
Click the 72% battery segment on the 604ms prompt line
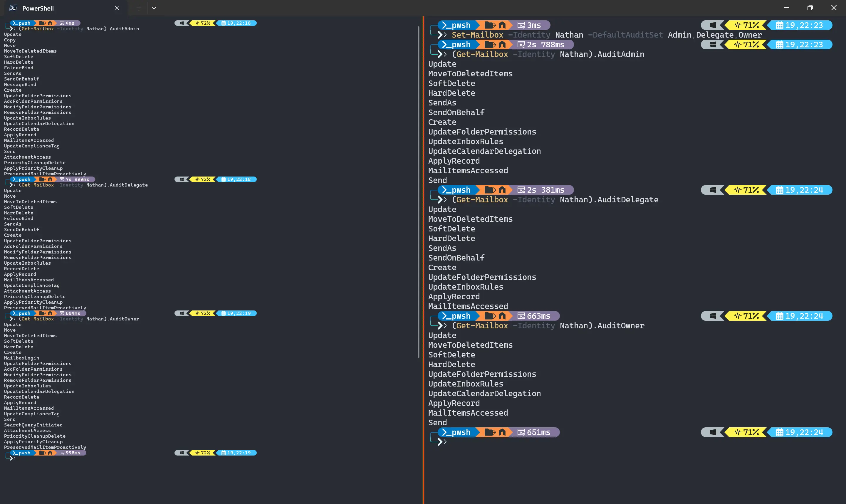[x=203, y=313]
